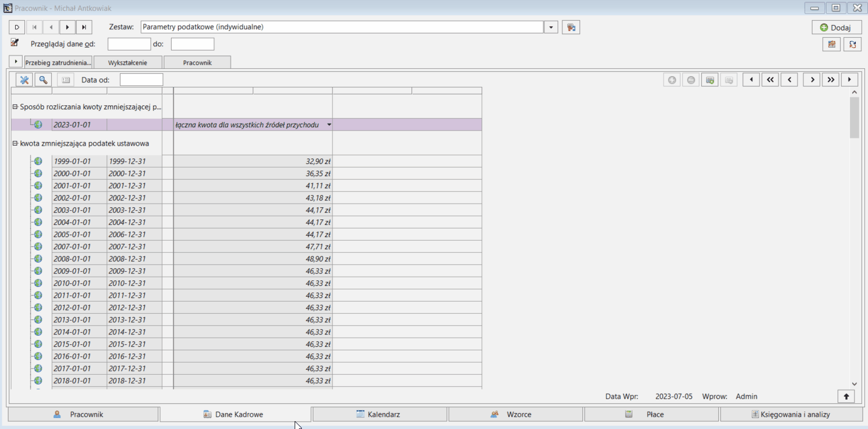Click the tools settings wrench icon
Viewport: 868px width, 429px height.
coord(24,80)
